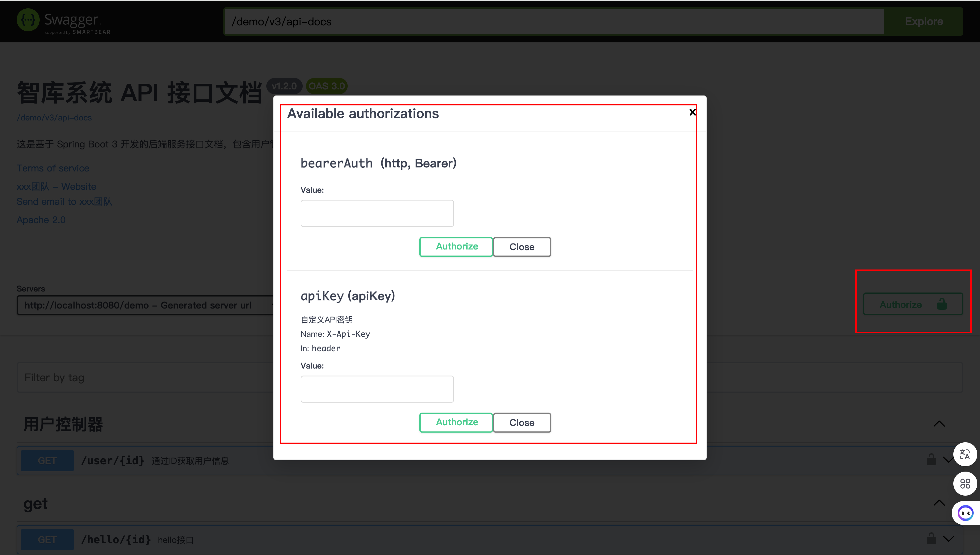
Task: Expand the /user/{id} operation arrow
Action: click(948, 460)
